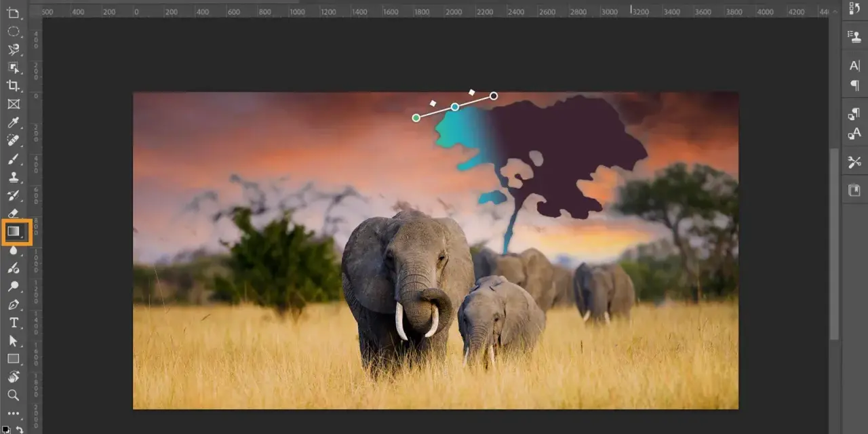
Task: Select the Brush tool
Action: click(x=13, y=159)
